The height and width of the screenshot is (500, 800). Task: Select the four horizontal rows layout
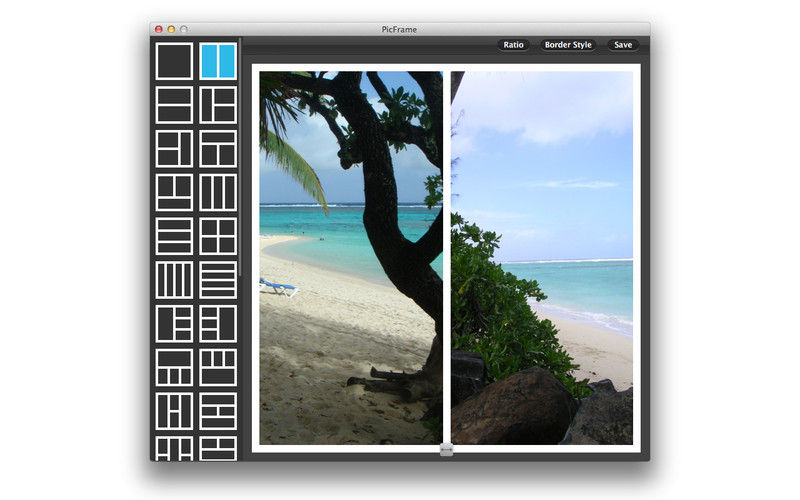pyautogui.click(x=218, y=280)
